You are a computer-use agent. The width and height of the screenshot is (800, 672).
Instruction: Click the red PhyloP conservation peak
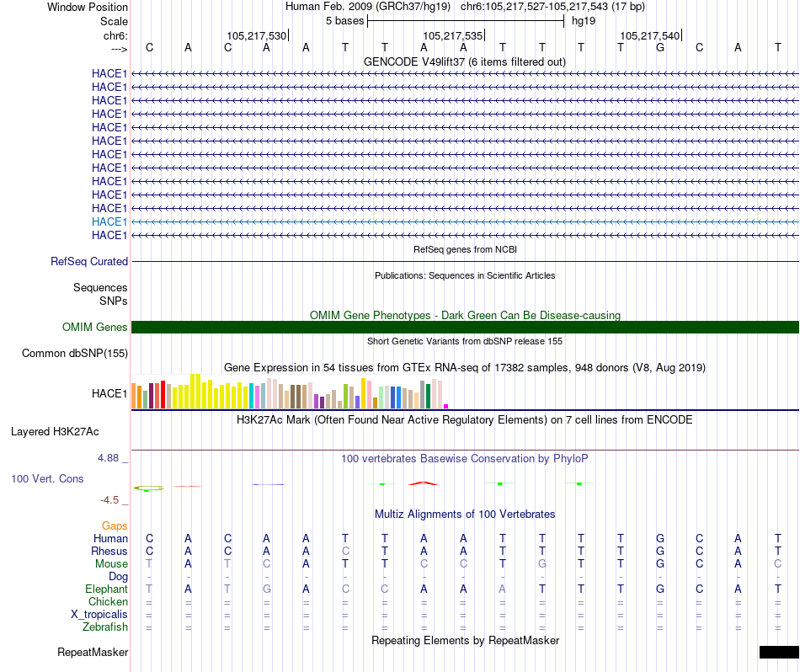click(423, 483)
